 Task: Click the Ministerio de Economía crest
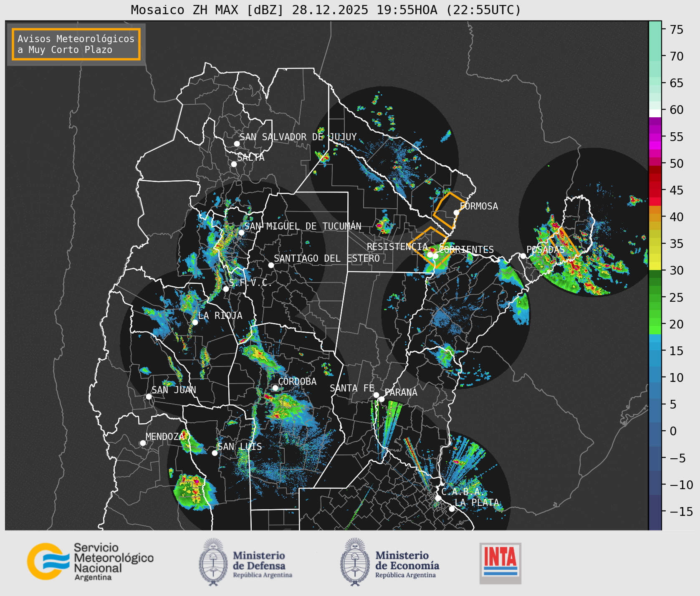(x=355, y=561)
